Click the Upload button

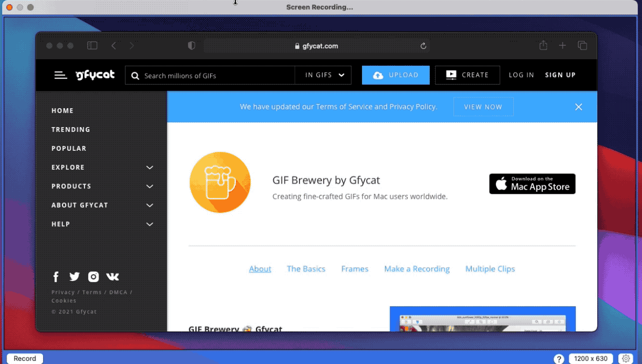click(395, 75)
